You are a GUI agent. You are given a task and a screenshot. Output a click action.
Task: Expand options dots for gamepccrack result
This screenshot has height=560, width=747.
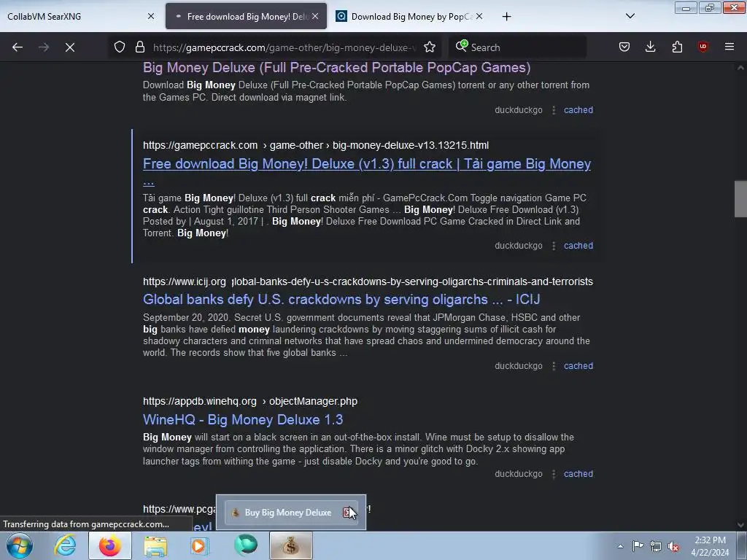click(x=553, y=246)
